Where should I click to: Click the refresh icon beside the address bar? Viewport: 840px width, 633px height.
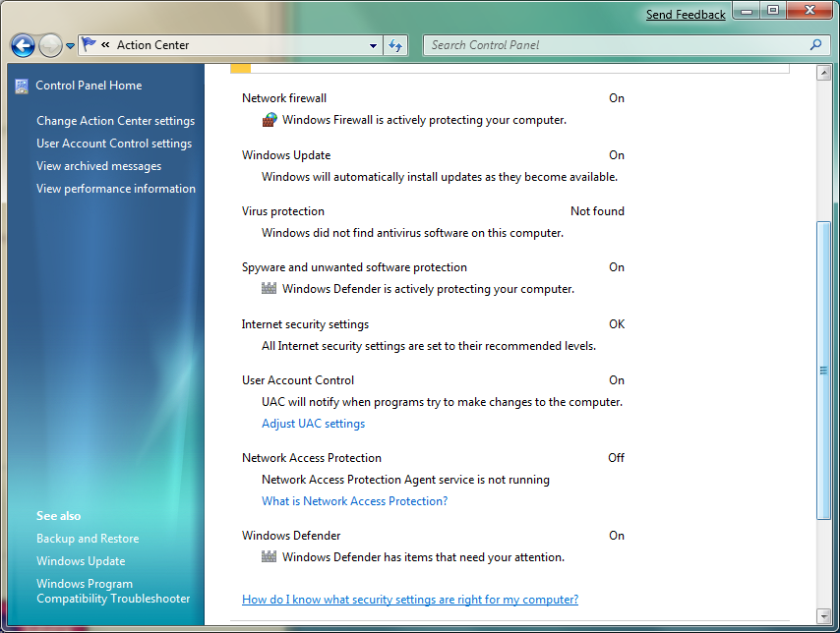coord(395,45)
